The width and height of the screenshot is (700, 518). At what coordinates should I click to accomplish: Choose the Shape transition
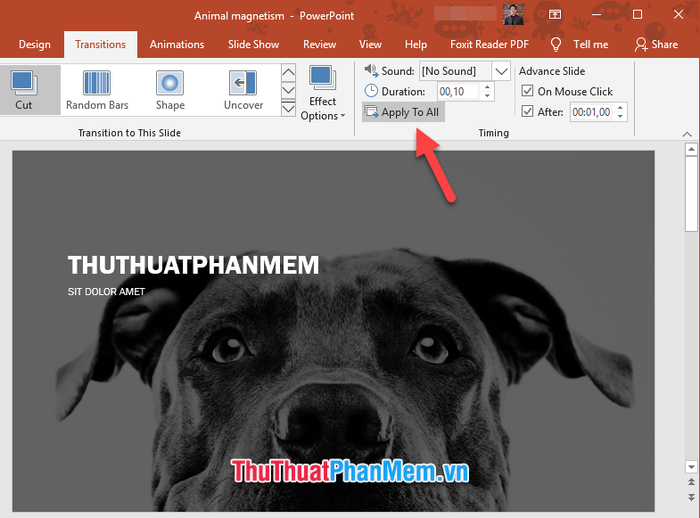point(170,90)
